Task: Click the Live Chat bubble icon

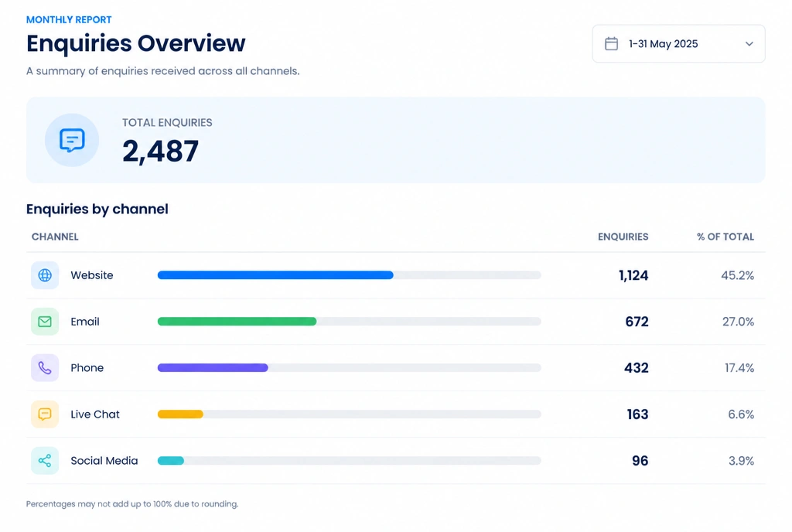Action: pyautogui.click(x=45, y=414)
